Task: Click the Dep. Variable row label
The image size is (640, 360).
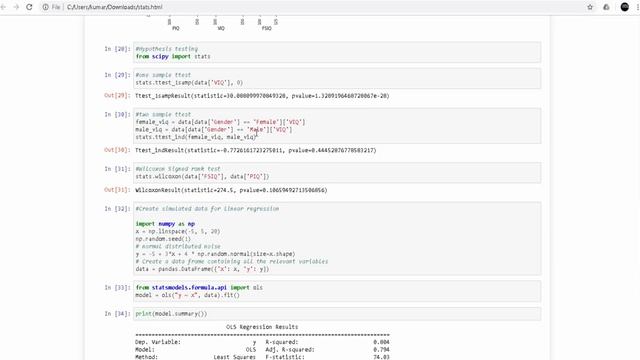Action: pos(158,342)
